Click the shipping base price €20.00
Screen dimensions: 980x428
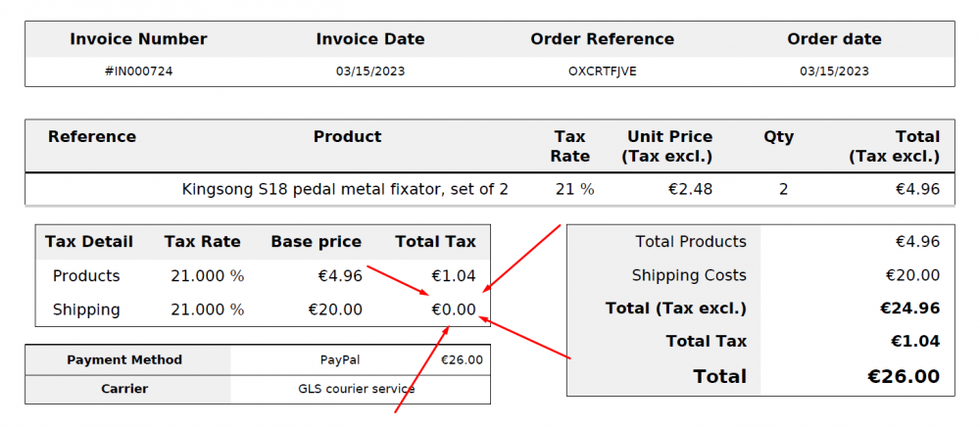pos(335,309)
